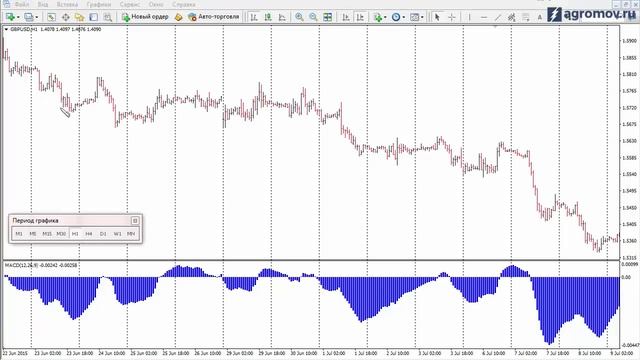Set chart period to M5
640x360 pixels.
(x=33, y=233)
